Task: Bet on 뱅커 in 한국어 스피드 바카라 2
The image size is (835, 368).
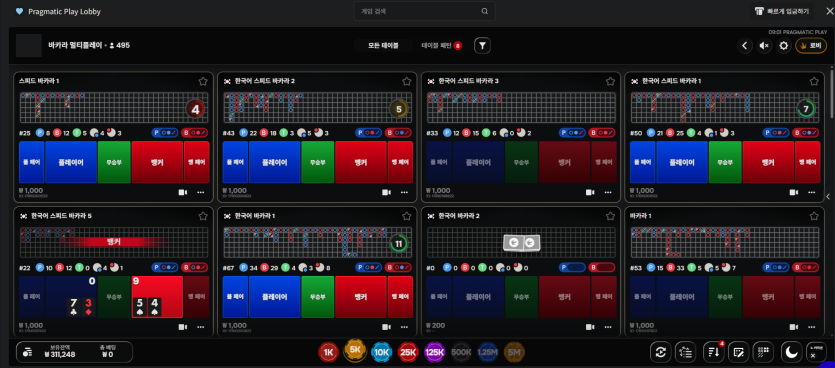Action: [x=360, y=162]
